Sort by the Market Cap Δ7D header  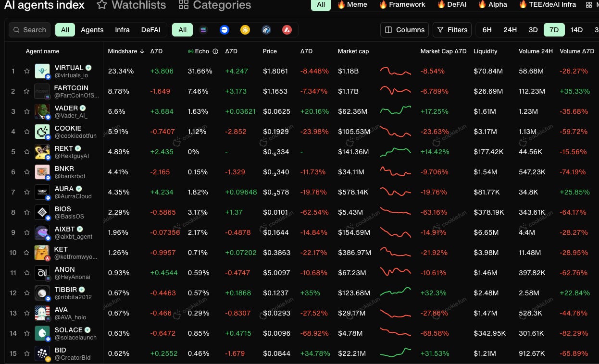443,51
